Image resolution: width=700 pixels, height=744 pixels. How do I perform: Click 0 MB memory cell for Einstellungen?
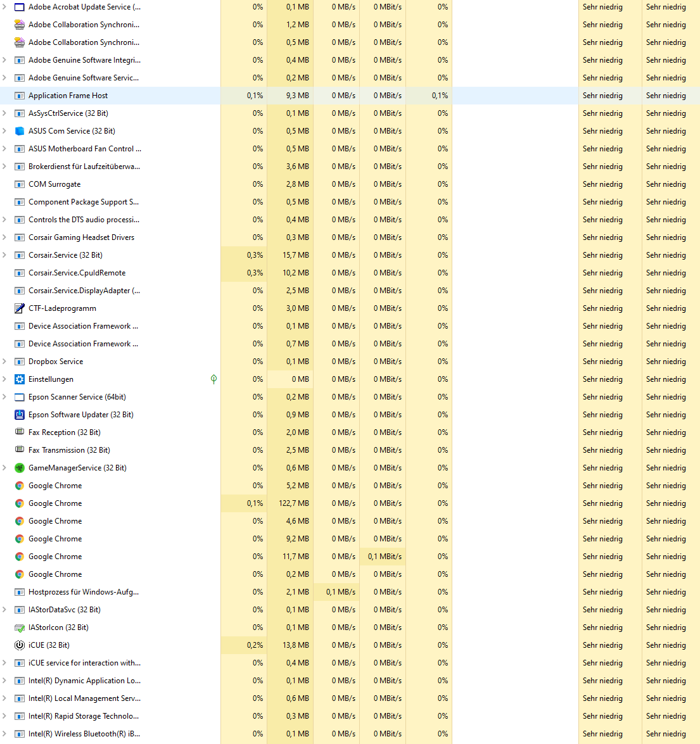click(x=290, y=379)
